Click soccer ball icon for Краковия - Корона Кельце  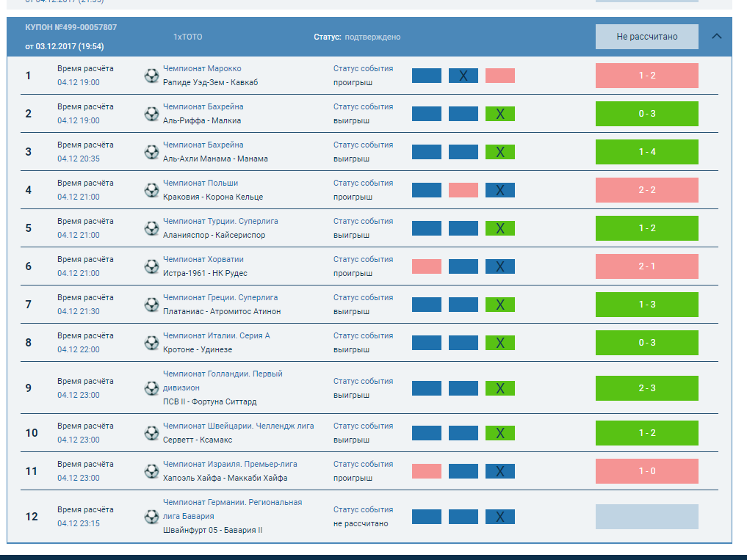coord(151,190)
